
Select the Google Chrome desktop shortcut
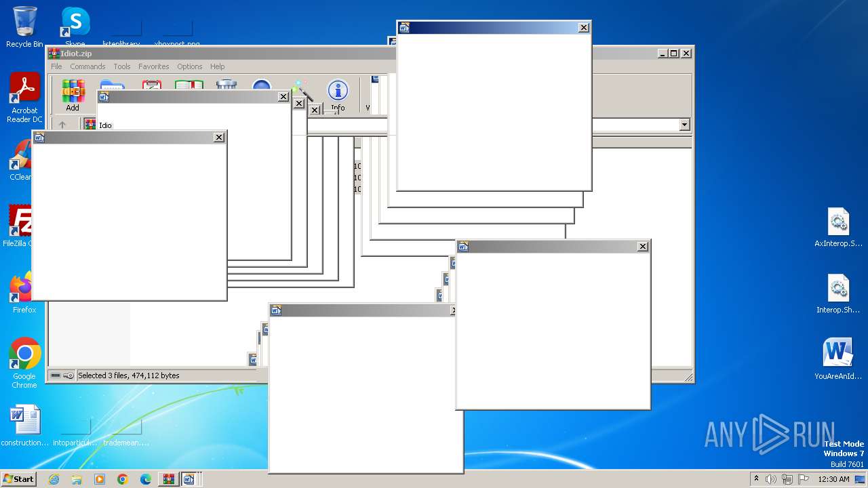tap(24, 364)
